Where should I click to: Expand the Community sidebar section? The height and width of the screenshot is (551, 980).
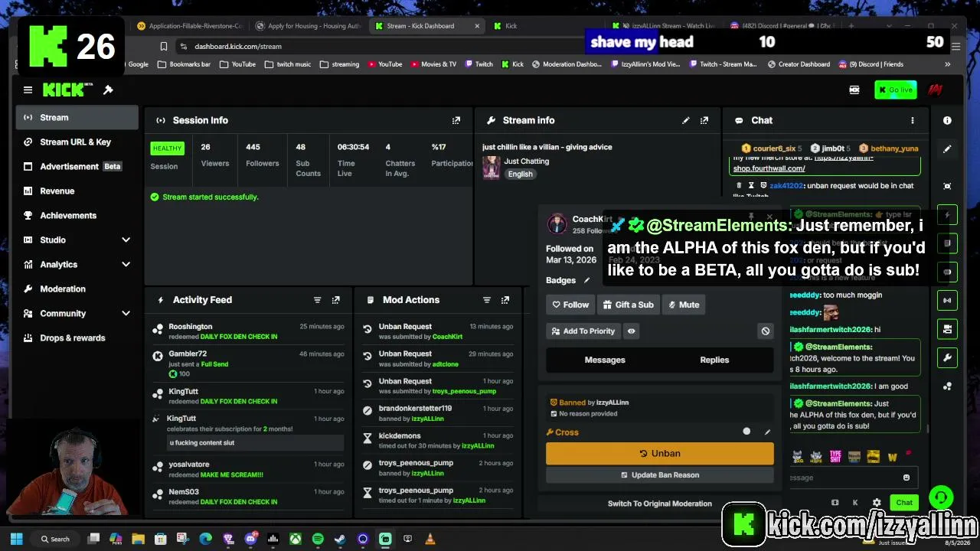coord(77,313)
